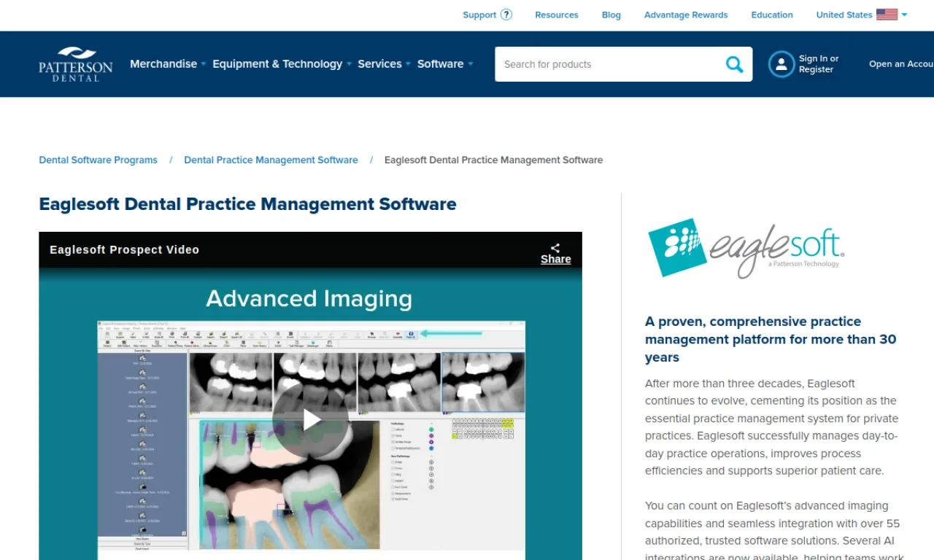Play the Eaglesoft Prospect Video
This screenshot has height=560, width=934.
(310, 419)
